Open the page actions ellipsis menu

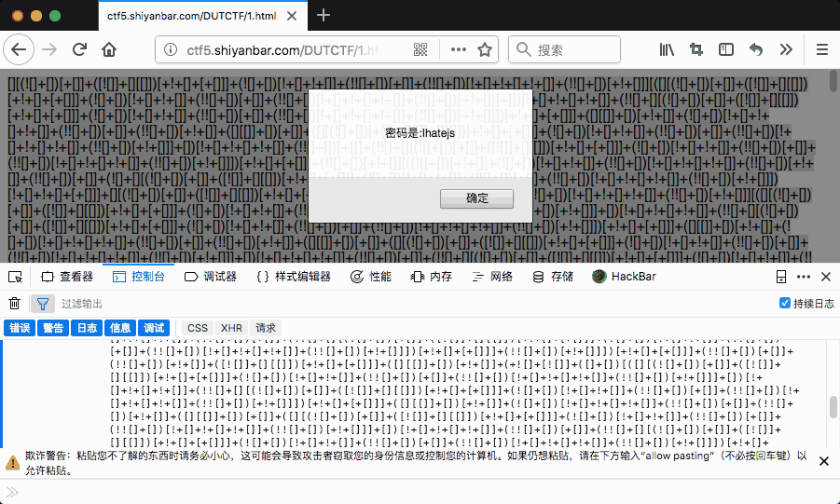(459, 49)
